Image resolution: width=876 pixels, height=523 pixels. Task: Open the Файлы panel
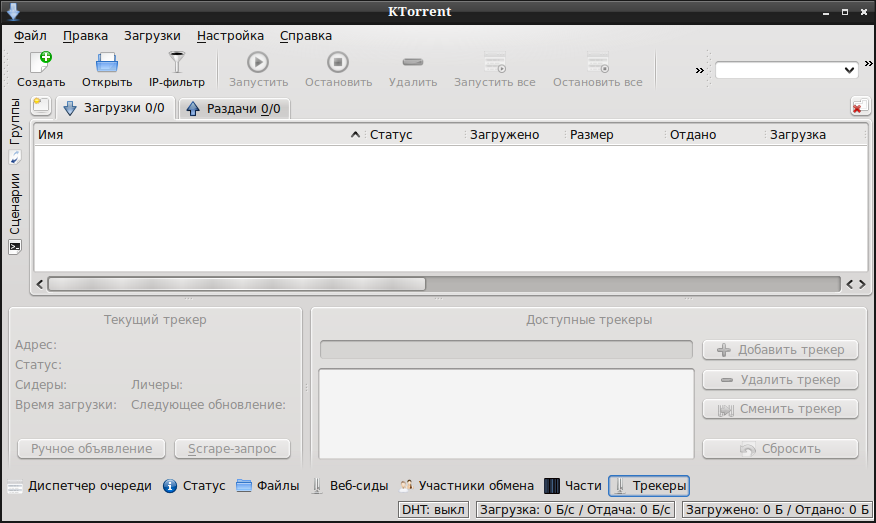pyautogui.click(x=268, y=486)
